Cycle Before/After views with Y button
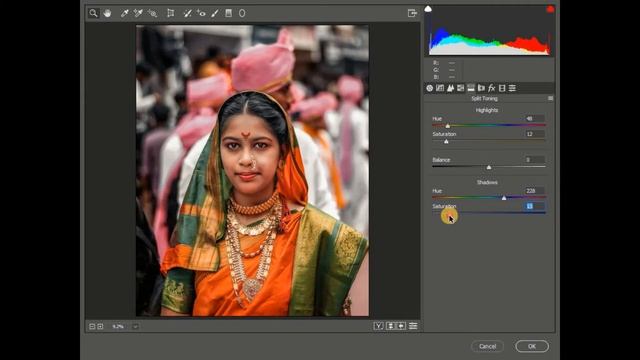This screenshot has height=360, width=640. (x=378, y=326)
